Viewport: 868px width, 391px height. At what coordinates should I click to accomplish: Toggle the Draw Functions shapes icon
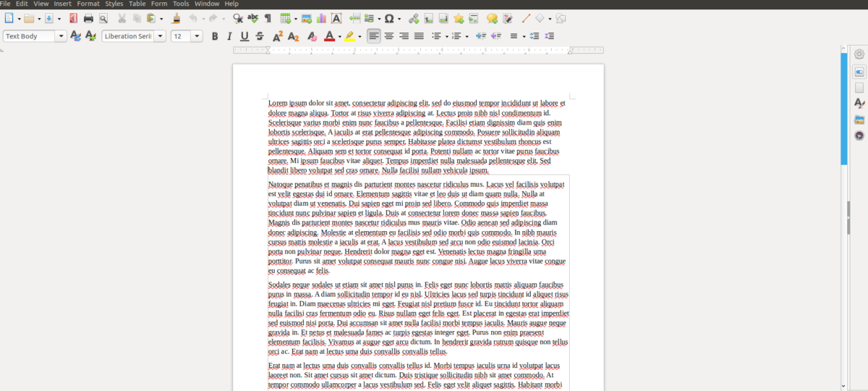(561, 19)
